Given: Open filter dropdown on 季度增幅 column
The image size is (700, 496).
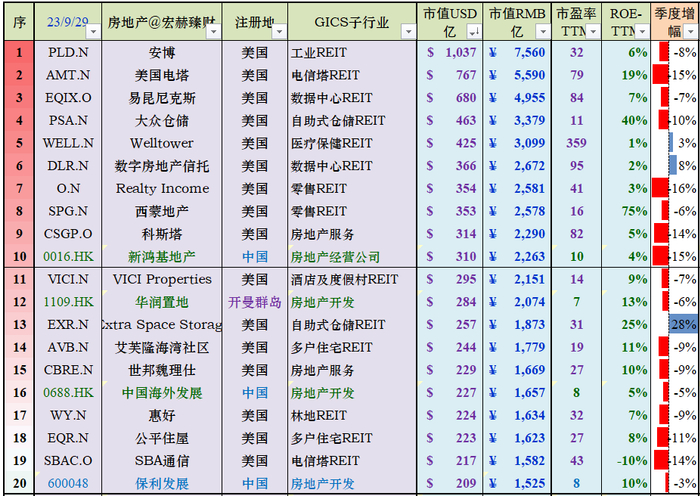Looking at the screenshot, I should pos(690,32).
